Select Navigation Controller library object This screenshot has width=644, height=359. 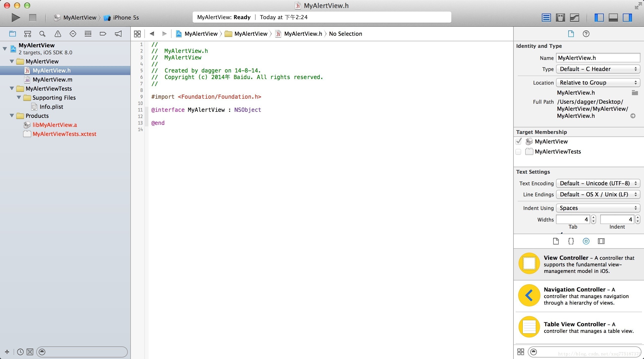tap(579, 296)
